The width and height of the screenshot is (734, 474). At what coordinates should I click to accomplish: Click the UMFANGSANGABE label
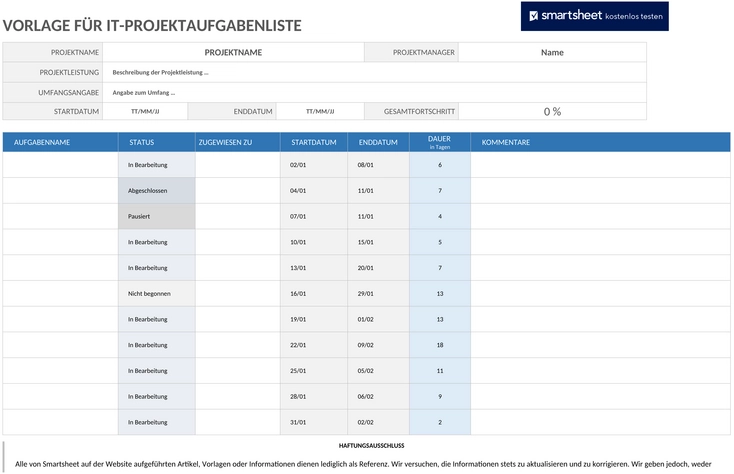68,93
